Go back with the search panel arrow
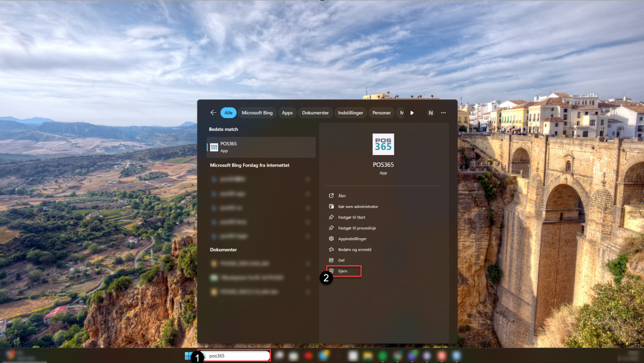Image resolution: width=644 pixels, height=363 pixels. pos(213,113)
